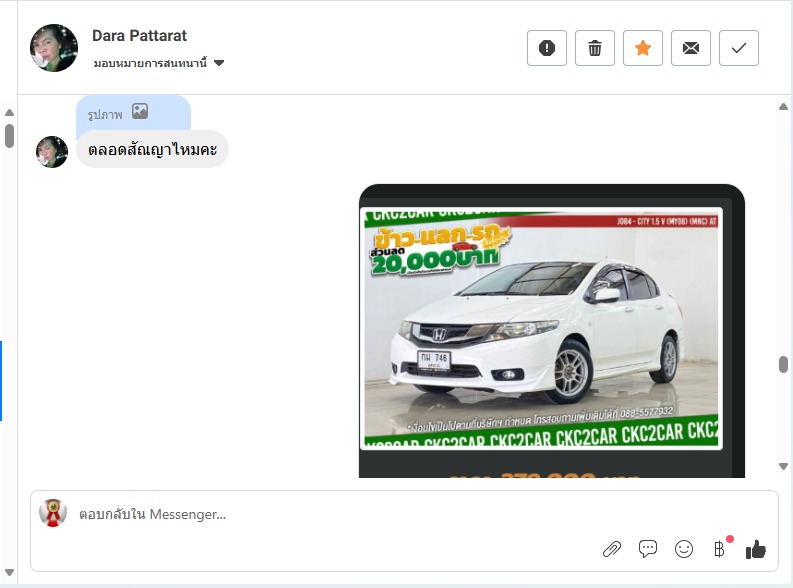
Task: Click the image icon beside รูปภาพ
Action: 140,113
